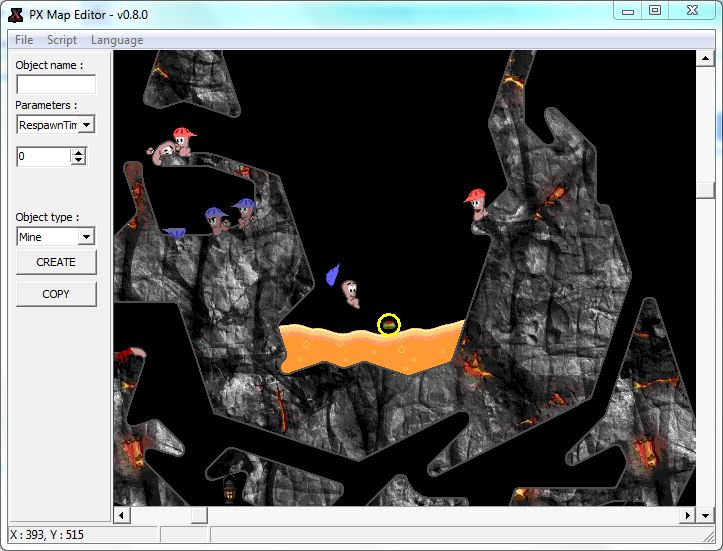Expand the Parameters RespawnTime dropdown
This screenshot has width=723, height=551.
coord(86,124)
